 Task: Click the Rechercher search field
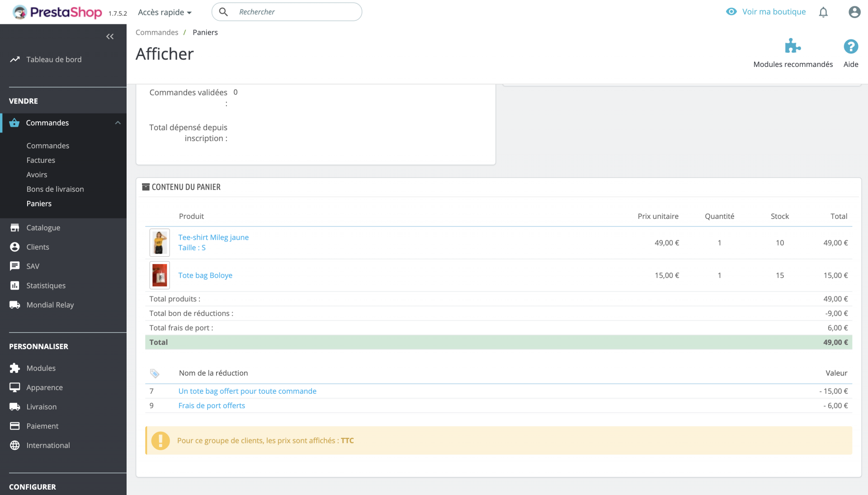coord(287,12)
